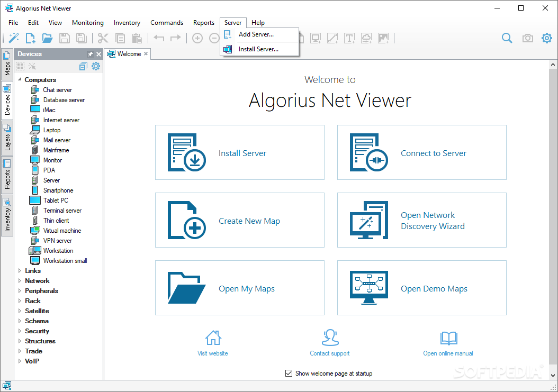Click the Connect to Server tile
Viewport: 558px width, 392px height.
click(422, 152)
